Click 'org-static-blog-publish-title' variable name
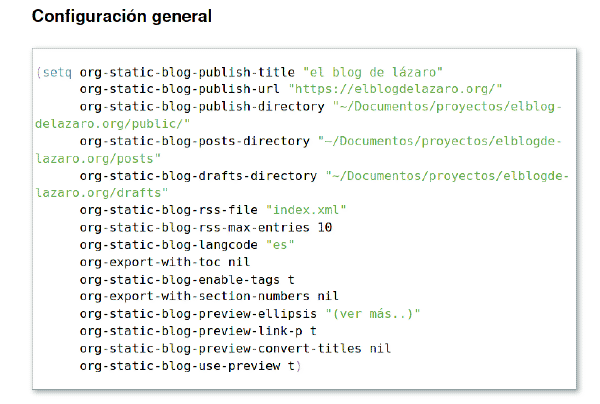Viewport: 600px width, 404px height. pyautogui.click(x=187, y=72)
